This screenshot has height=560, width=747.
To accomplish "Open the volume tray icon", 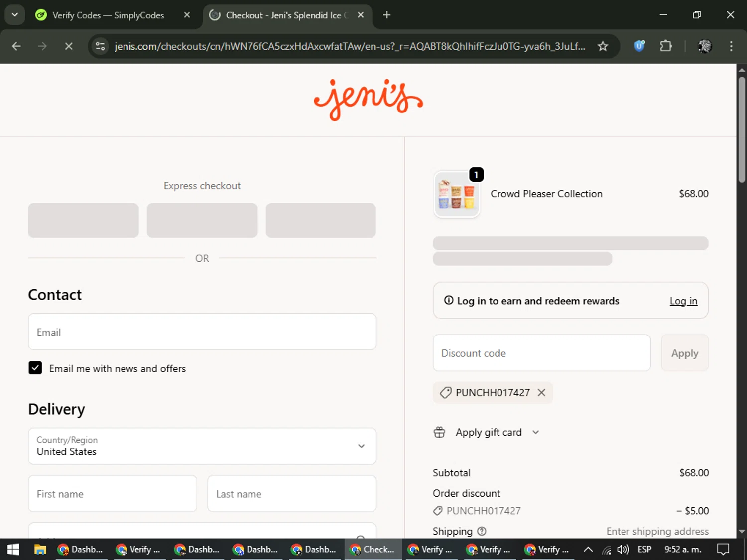I will (x=623, y=549).
